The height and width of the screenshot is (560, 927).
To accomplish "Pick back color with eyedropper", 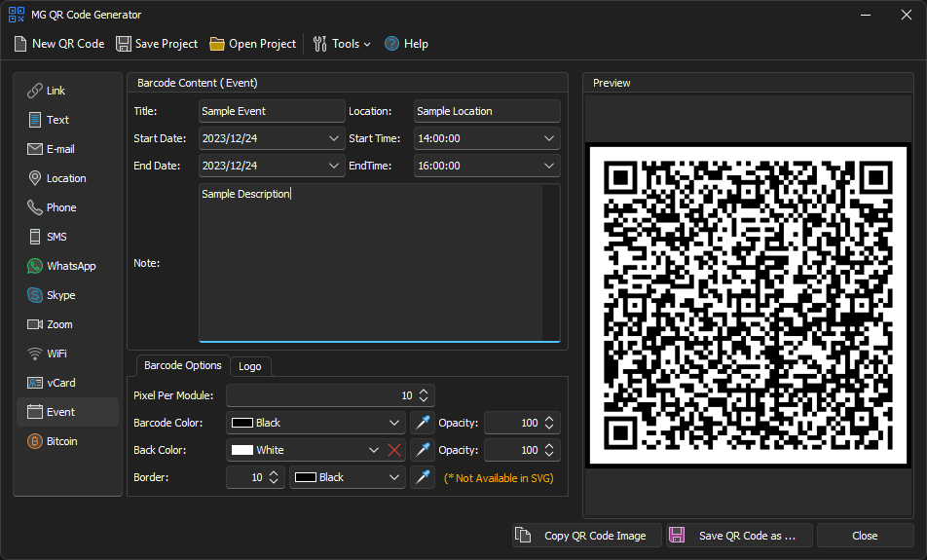I will (x=423, y=450).
